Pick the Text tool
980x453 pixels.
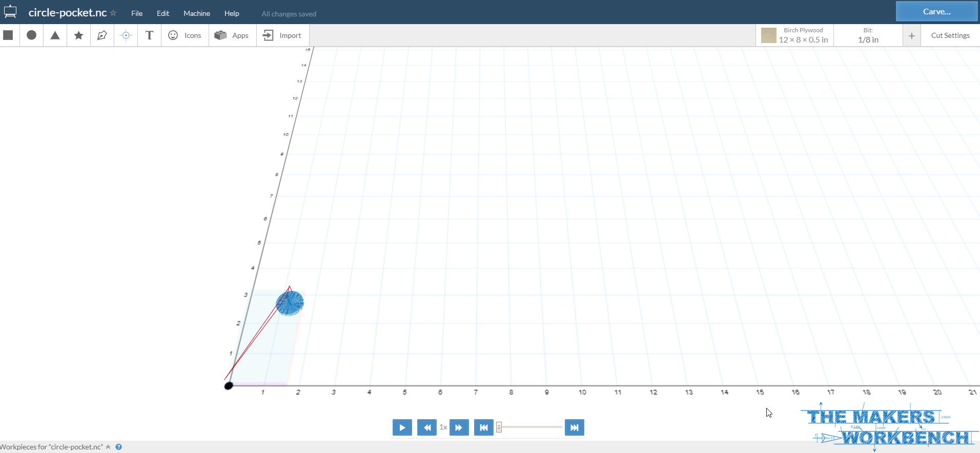149,35
